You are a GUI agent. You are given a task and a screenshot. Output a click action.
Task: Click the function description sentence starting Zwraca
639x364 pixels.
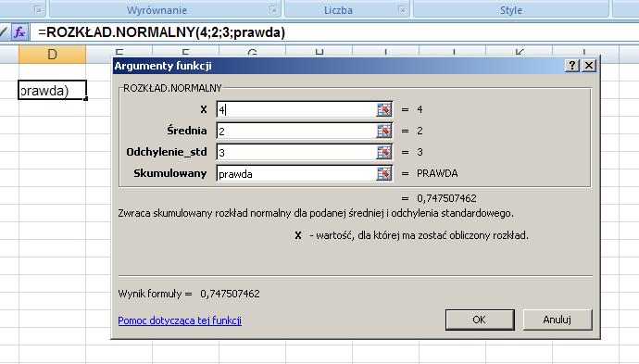316,213
